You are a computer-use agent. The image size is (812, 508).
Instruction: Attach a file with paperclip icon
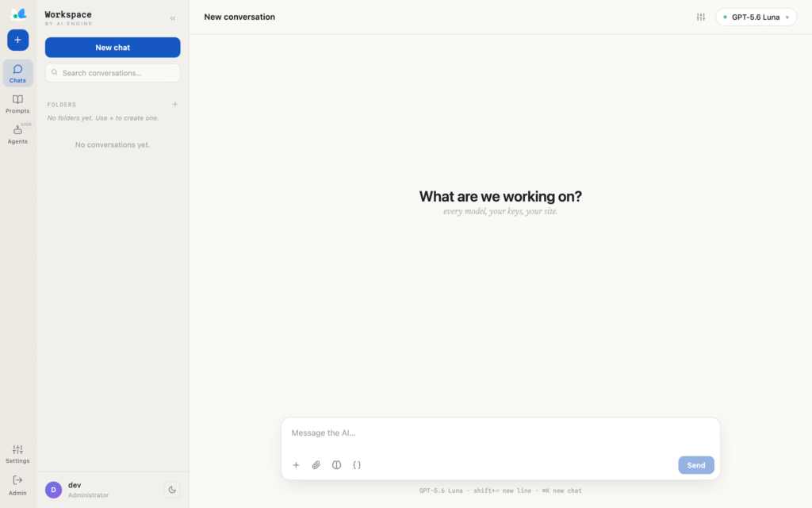coord(316,465)
